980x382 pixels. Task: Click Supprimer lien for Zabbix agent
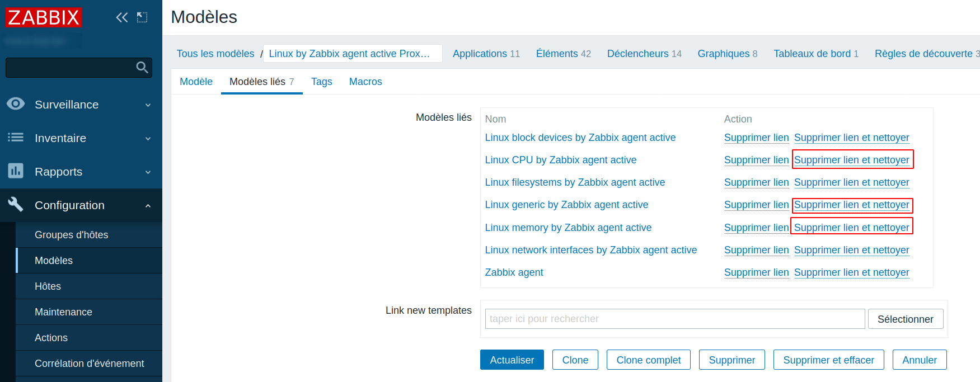756,272
